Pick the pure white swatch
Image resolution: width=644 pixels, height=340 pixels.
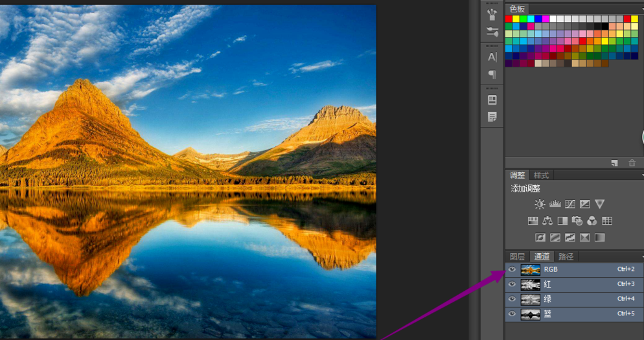[x=553, y=19]
